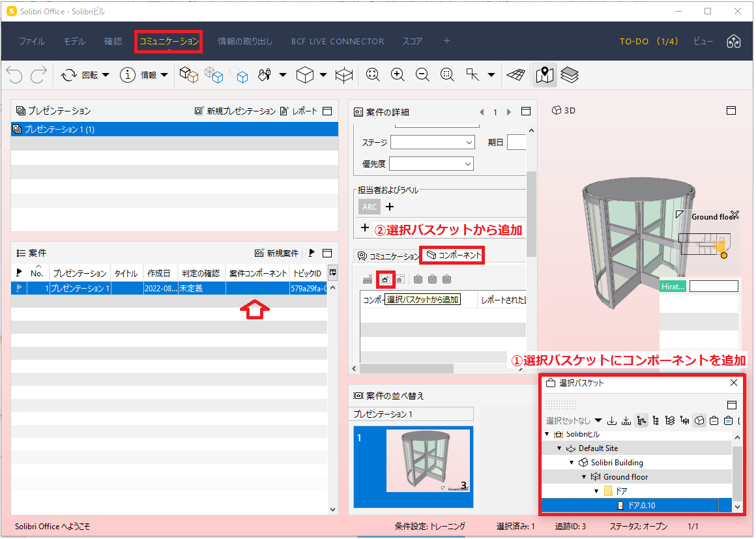The width and height of the screenshot is (756, 539).
Task: Click the sectioning plane grid icon
Action: (516, 75)
